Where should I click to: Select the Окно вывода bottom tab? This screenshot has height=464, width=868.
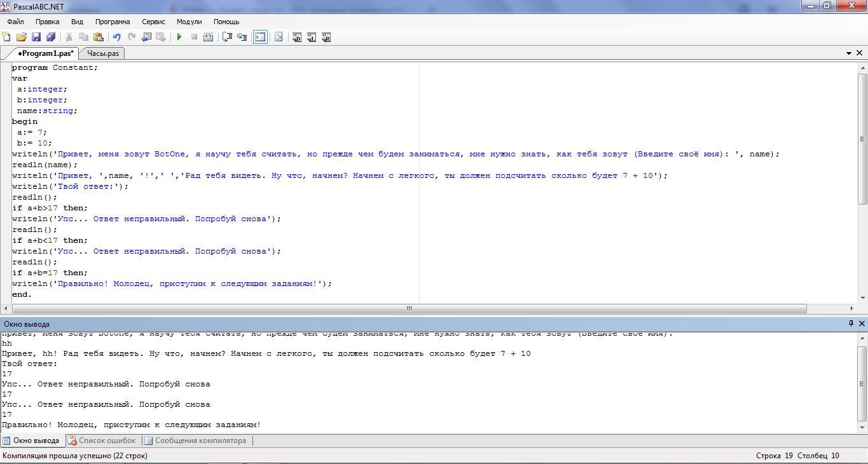pos(31,440)
